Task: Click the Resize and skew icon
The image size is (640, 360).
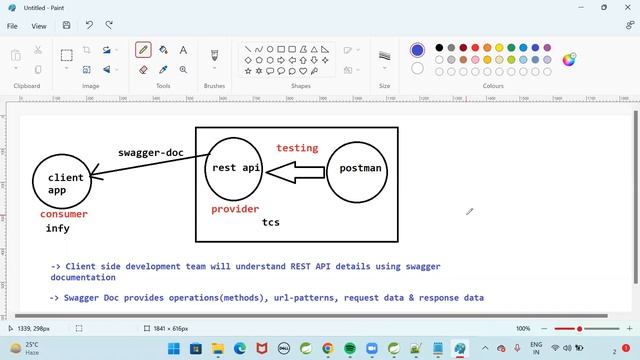Action: [x=87, y=70]
